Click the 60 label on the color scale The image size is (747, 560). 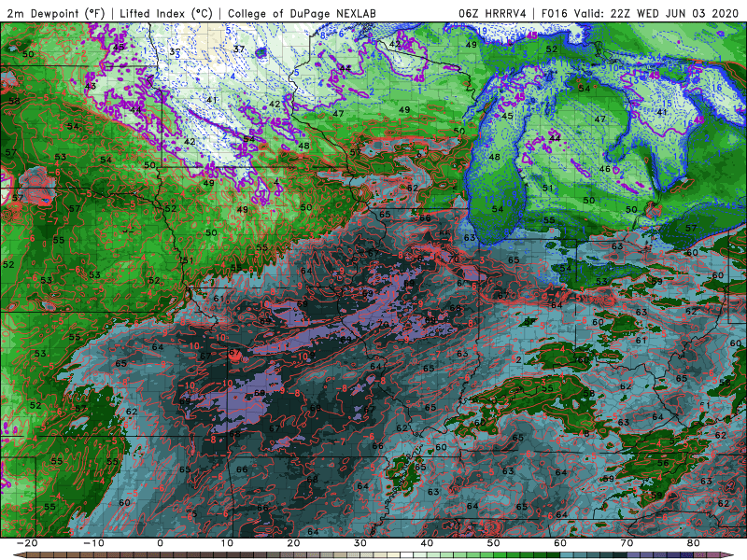560,543
